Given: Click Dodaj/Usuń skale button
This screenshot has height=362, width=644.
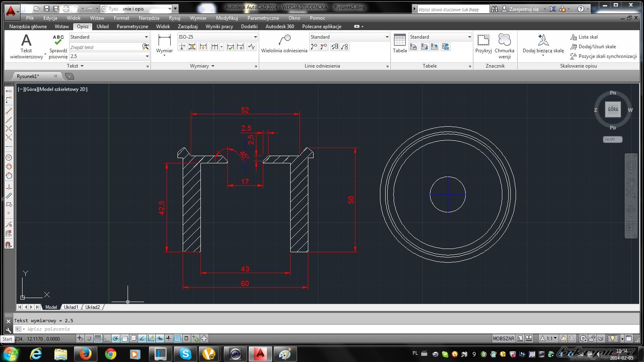Looking at the screenshot, I should (x=593, y=46).
